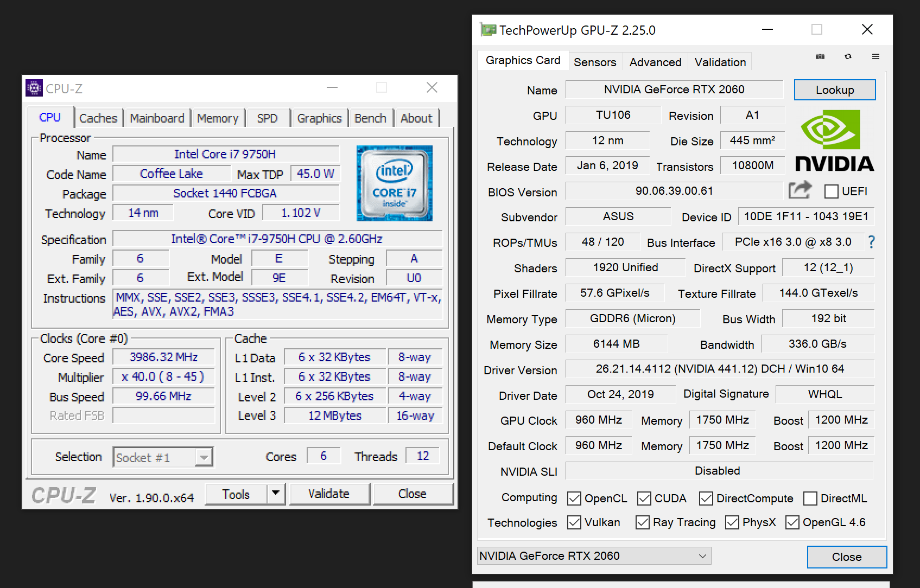Click the Code Name value Coffee Lake

point(172,174)
